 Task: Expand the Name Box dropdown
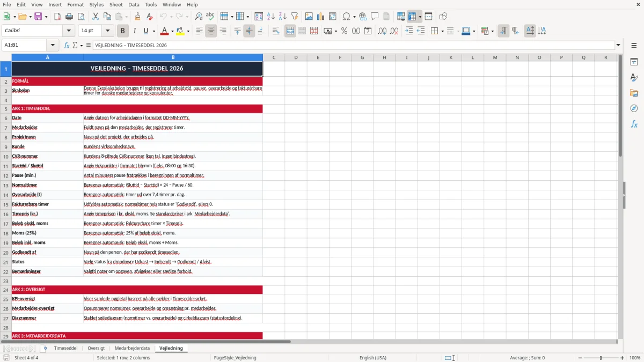tap(53, 46)
